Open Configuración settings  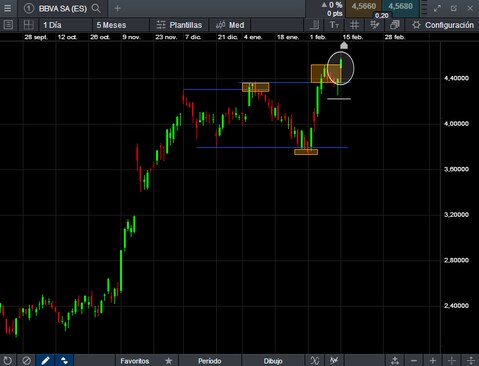coord(443,25)
